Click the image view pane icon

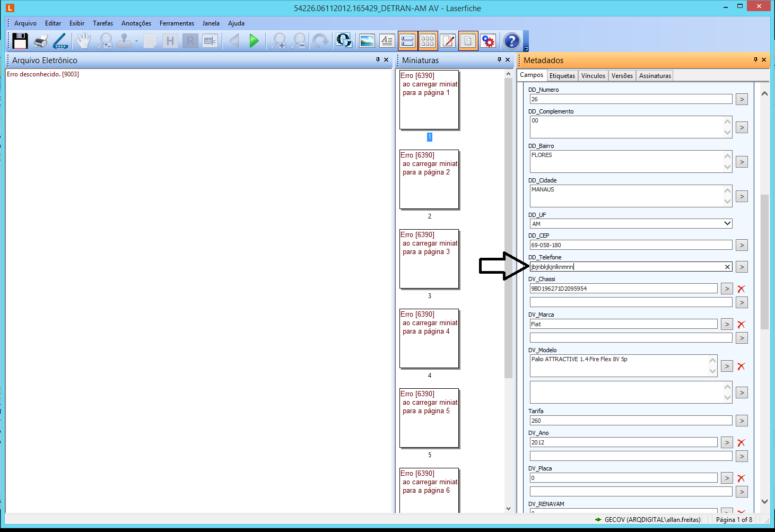click(x=367, y=41)
